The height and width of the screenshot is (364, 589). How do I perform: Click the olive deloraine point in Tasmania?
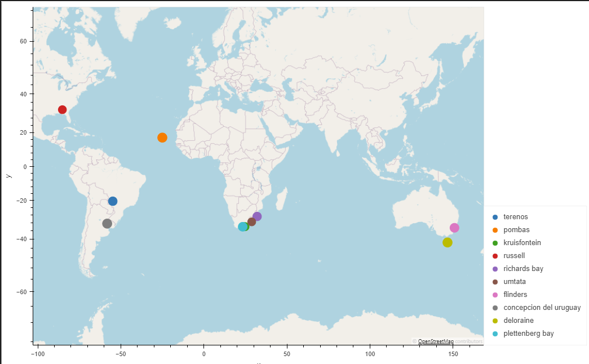(448, 243)
